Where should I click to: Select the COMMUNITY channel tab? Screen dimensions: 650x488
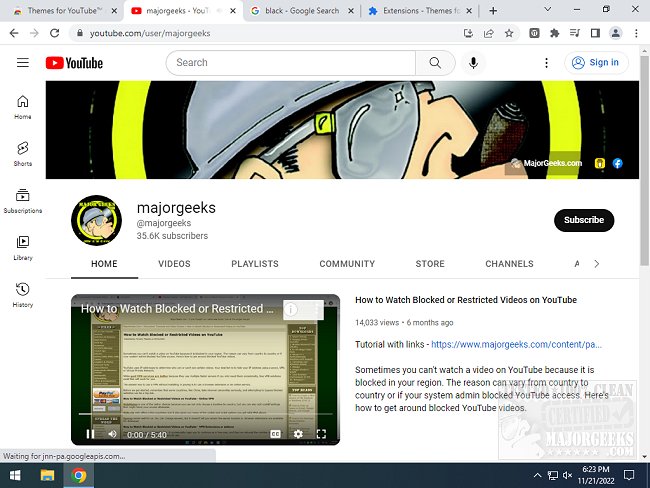[347, 264]
